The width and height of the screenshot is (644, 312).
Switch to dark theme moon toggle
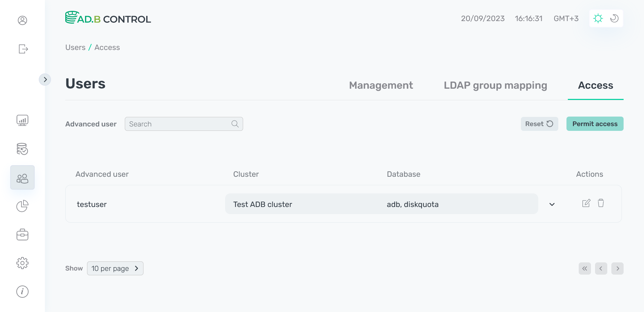click(x=614, y=18)
